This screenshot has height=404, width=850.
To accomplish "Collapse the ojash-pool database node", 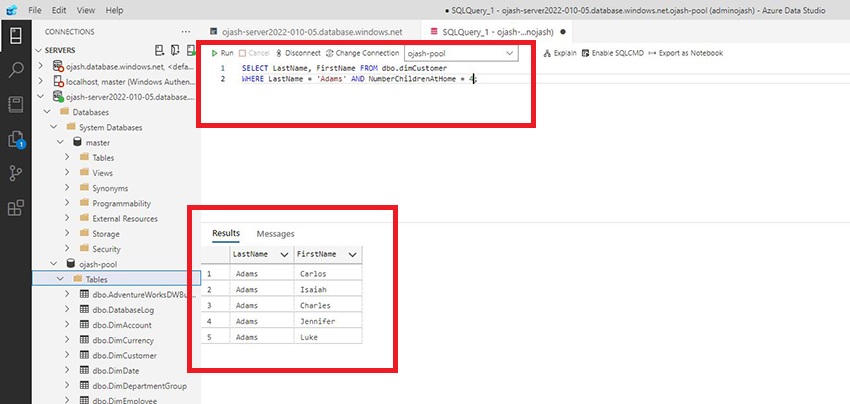I will [x=54, y=264].
